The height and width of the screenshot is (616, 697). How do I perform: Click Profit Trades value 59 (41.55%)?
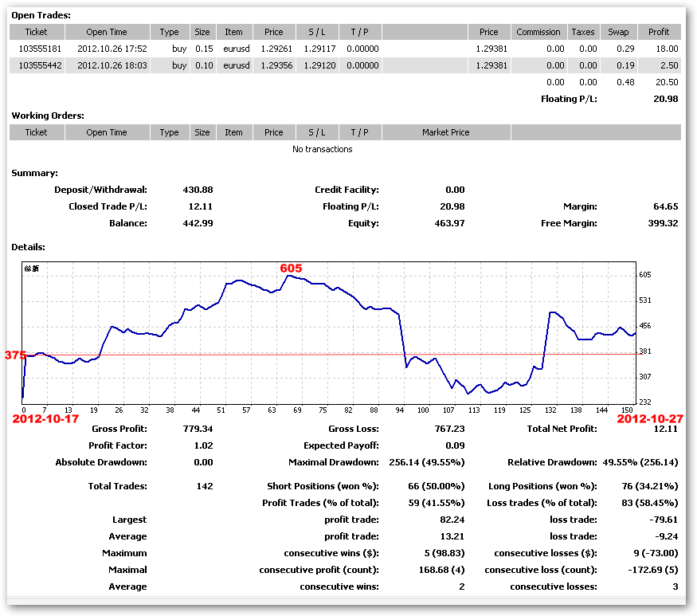[437, 503]
